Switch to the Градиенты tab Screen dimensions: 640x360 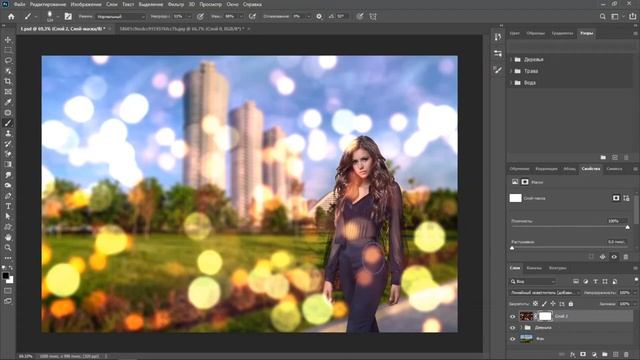(x=562, y=33)
